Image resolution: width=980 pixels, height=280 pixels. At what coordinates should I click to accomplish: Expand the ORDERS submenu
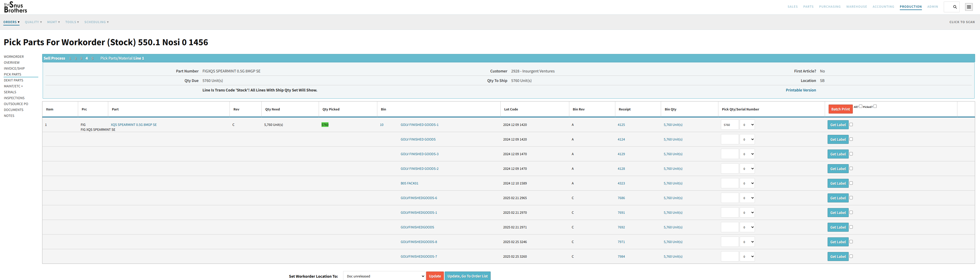point(11,22)
